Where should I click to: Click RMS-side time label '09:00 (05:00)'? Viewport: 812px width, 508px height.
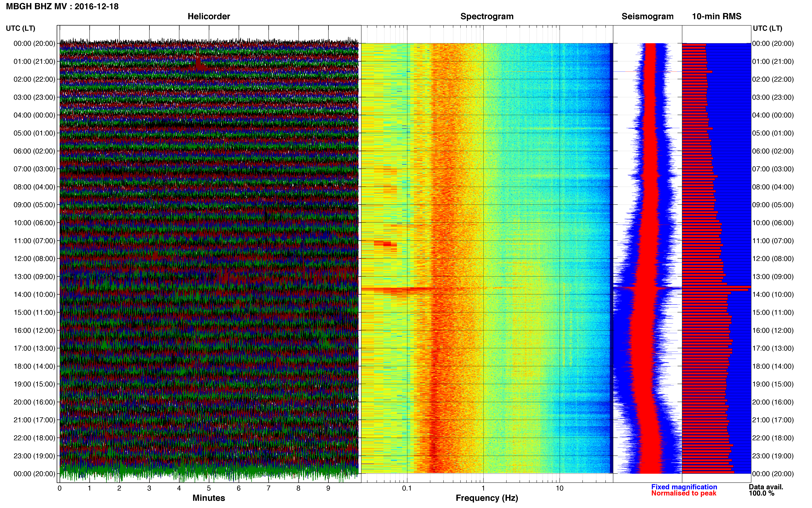coord(773,205)
